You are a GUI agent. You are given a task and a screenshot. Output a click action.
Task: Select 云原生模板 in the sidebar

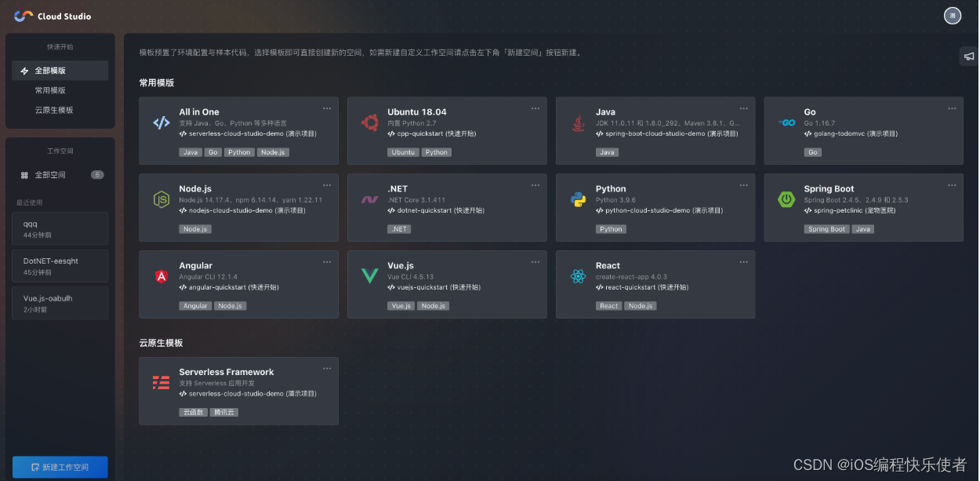(x=60, y=110)
